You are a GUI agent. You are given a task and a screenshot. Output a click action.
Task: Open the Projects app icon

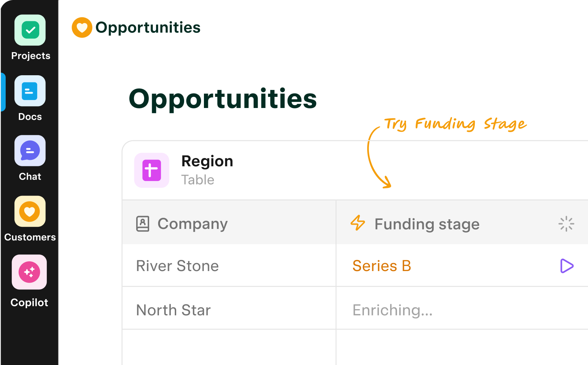coord(30,30)
